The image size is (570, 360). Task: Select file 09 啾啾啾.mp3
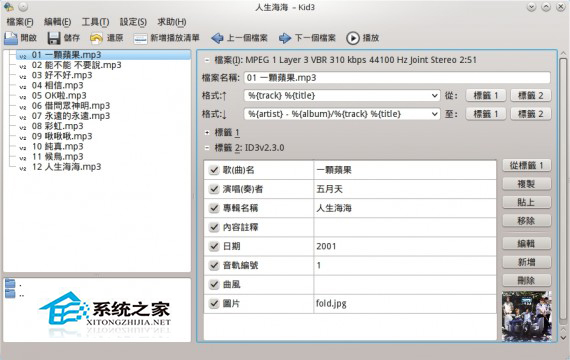62,136
